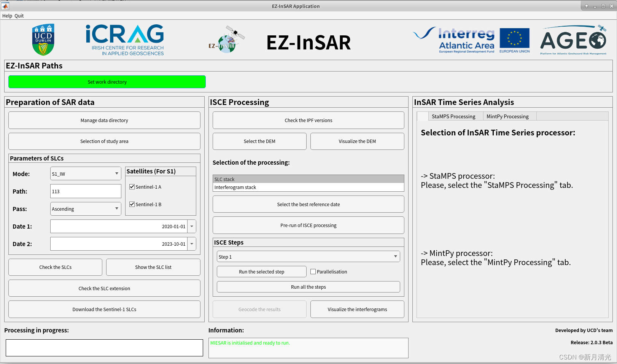This screenshot has height=364, width=617.
Task: Click the UCD Dublin crest logo
Action: click(43, 40)
